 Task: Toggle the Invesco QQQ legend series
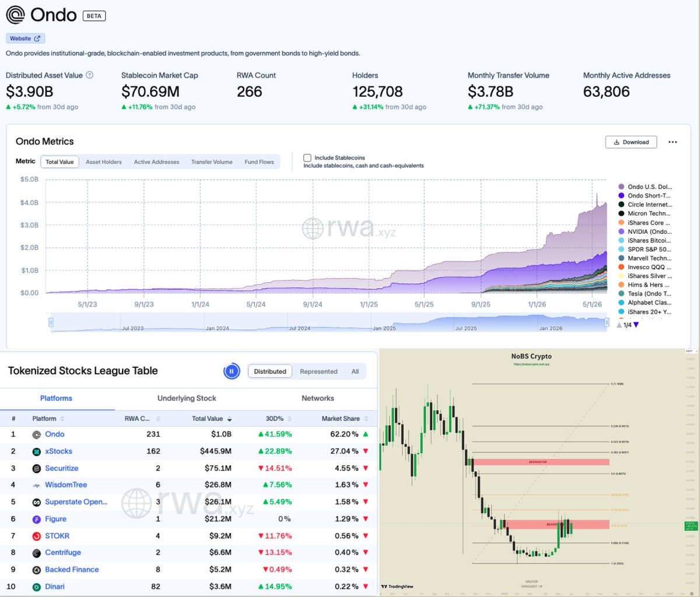click(x=645, y=267)
